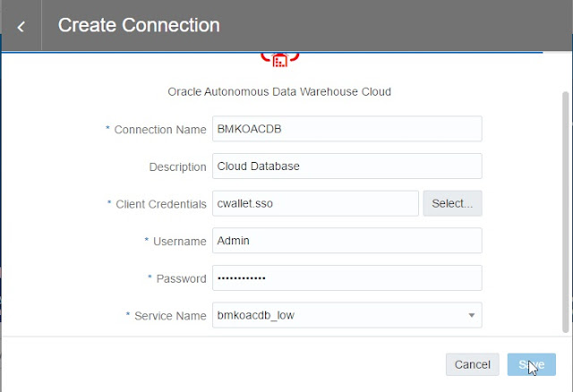The height and width of the screenshot is (392, 573).
Task: Save the new connection
Action: [x=531, y=364]
